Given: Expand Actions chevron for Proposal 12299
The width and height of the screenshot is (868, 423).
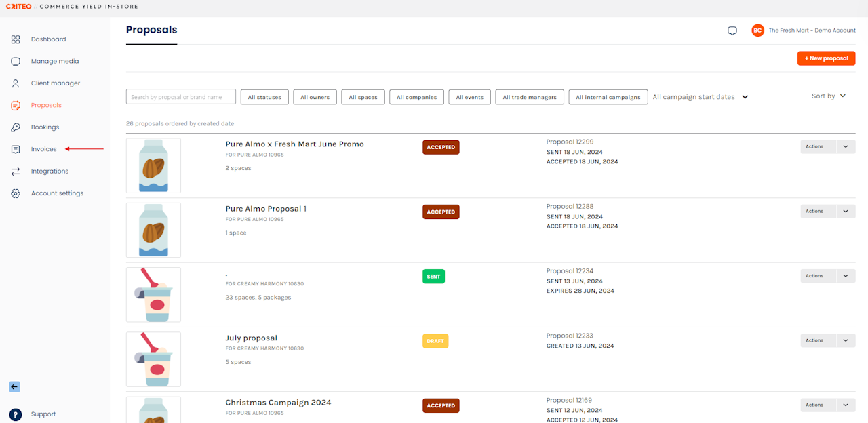Looking at the screenshot, I should tap(846, 146).
